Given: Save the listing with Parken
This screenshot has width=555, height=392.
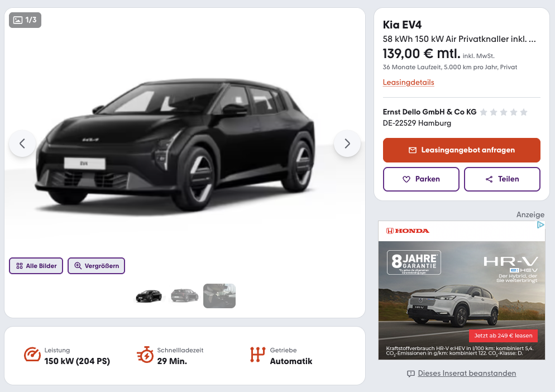Looking at the screenshot, I should (421, 179).
